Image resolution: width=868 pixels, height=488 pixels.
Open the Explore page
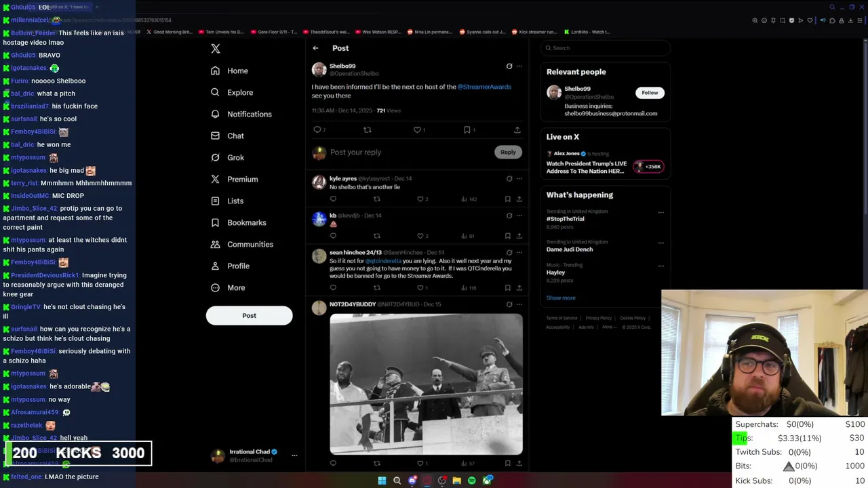click(232, 92)
